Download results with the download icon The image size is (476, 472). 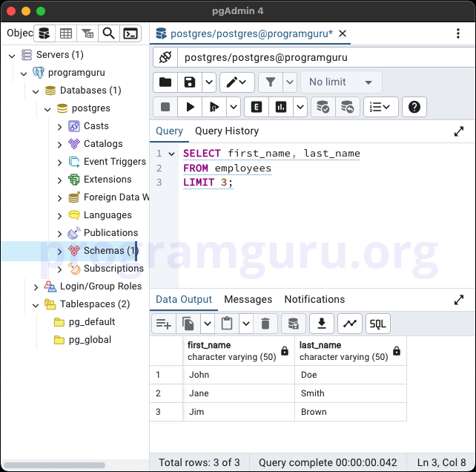[322, 324]
